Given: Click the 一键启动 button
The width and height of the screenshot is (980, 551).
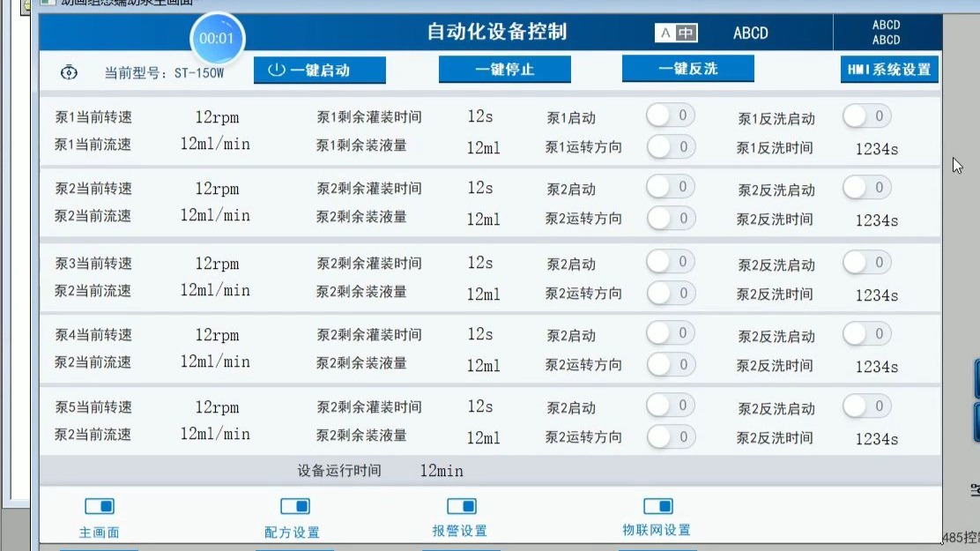Looking at the screenshot, I should (319, 70).
